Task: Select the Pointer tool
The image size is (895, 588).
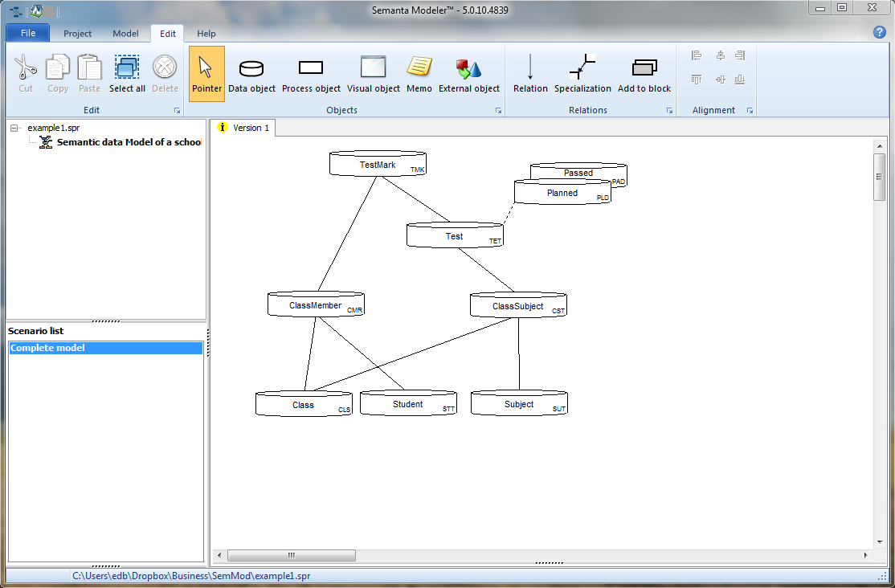Action: [206, 74]
